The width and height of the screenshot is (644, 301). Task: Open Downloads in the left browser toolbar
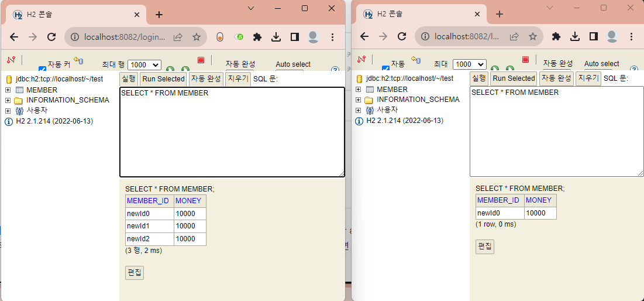(276, 37)
